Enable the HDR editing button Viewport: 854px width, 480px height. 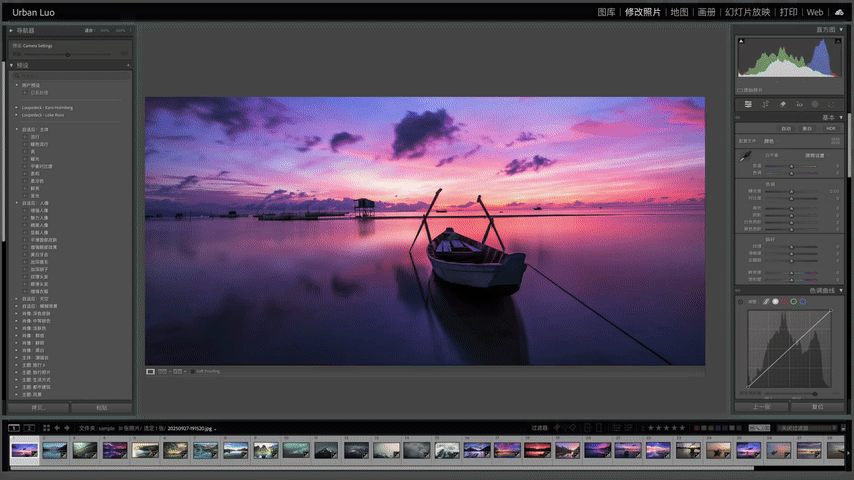[x=830, y=128]
